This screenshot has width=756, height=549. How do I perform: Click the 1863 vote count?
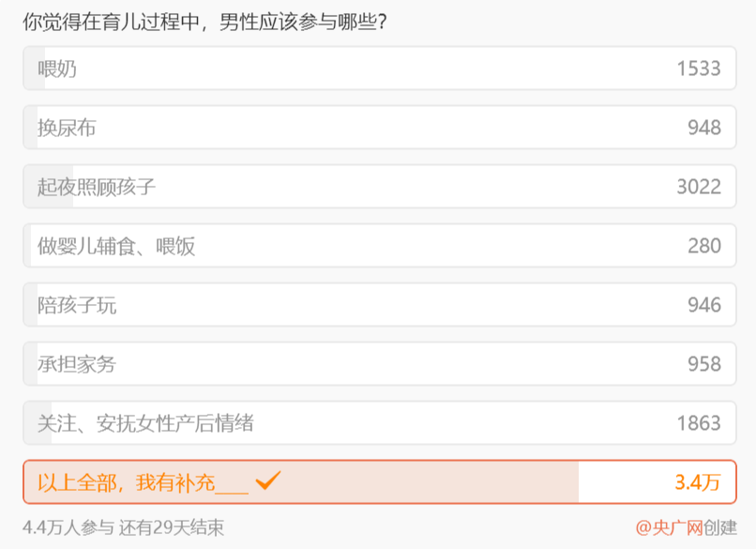699,423
